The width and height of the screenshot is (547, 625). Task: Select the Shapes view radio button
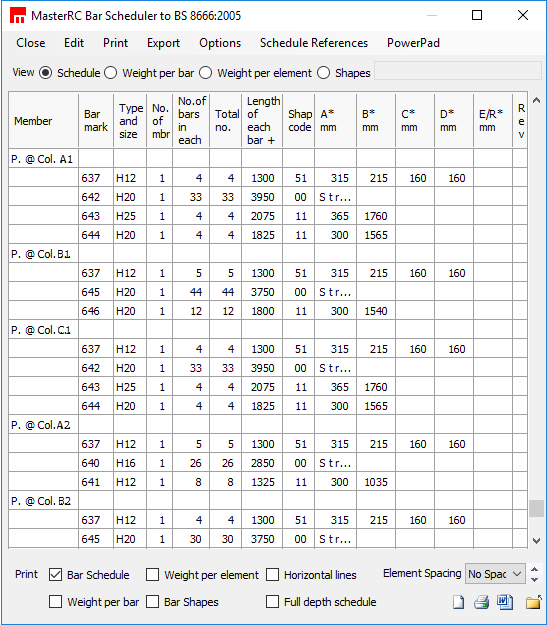pos(323,73)
